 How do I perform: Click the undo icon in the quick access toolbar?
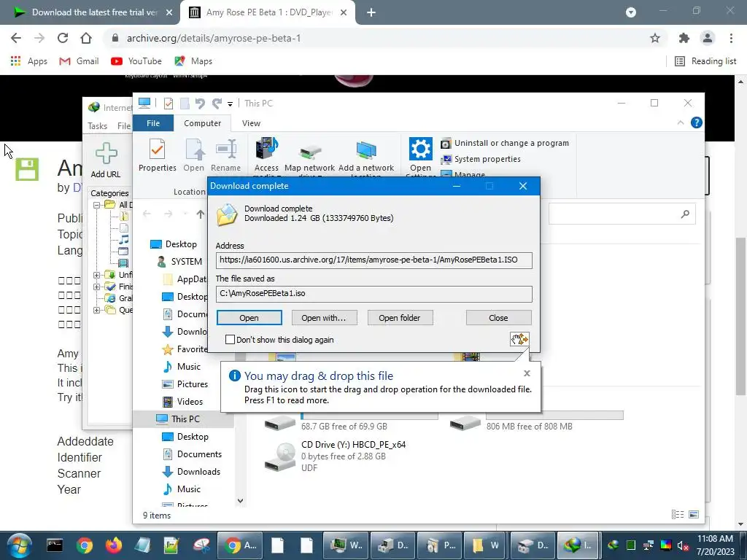(x=200, y=104)
